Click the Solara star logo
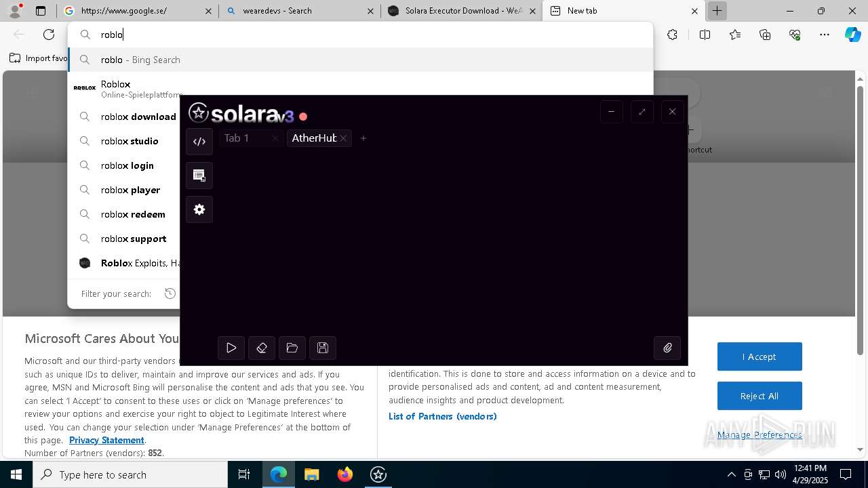This screenshot has width=868, height=488. click(x=198, y=113)
